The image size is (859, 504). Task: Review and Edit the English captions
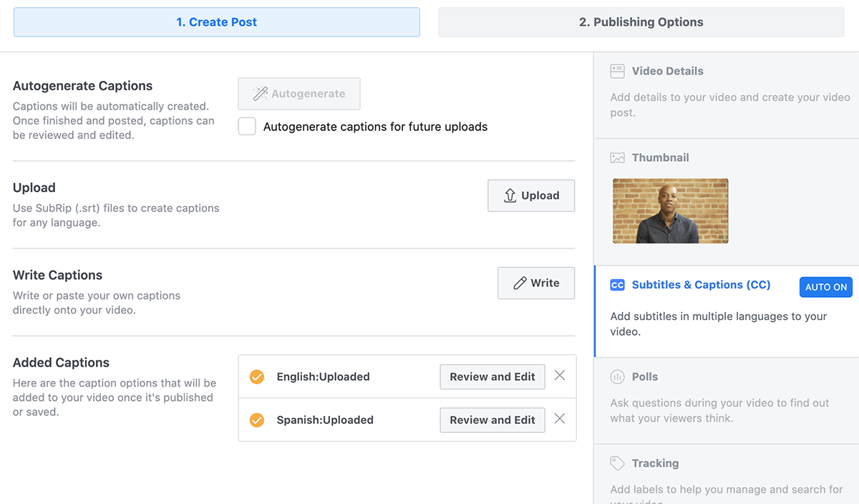492,377
